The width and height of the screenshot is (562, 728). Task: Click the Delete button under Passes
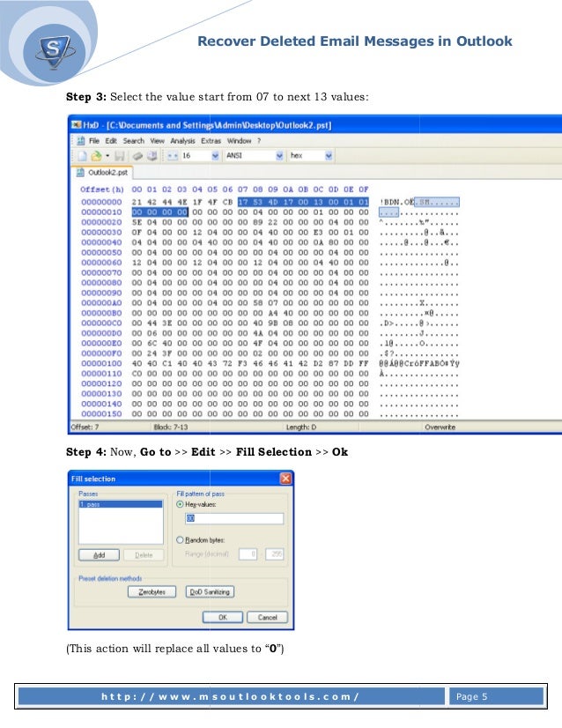coord(144,555)
